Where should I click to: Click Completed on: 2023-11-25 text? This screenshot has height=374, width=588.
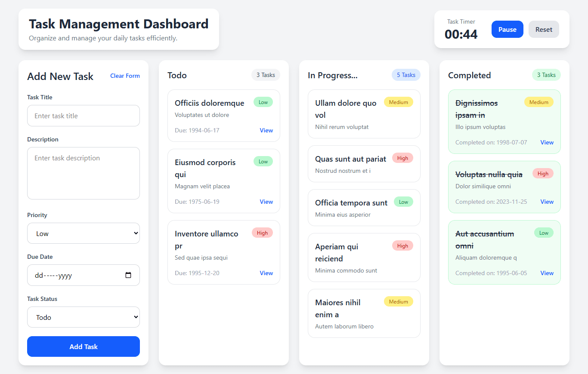491,202
